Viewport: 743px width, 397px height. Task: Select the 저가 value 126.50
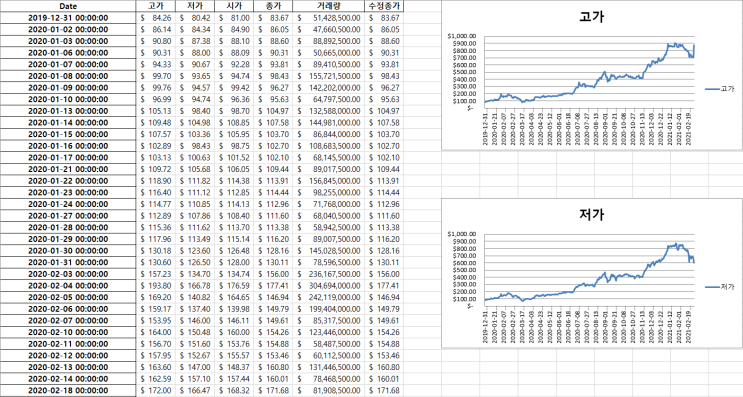point(195,262)
